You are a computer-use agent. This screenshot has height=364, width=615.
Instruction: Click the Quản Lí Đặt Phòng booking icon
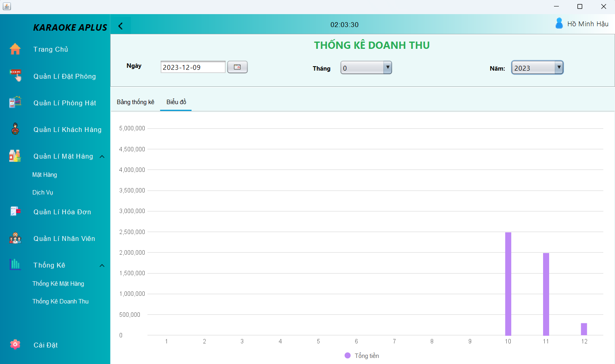click(x=15, y=75)
